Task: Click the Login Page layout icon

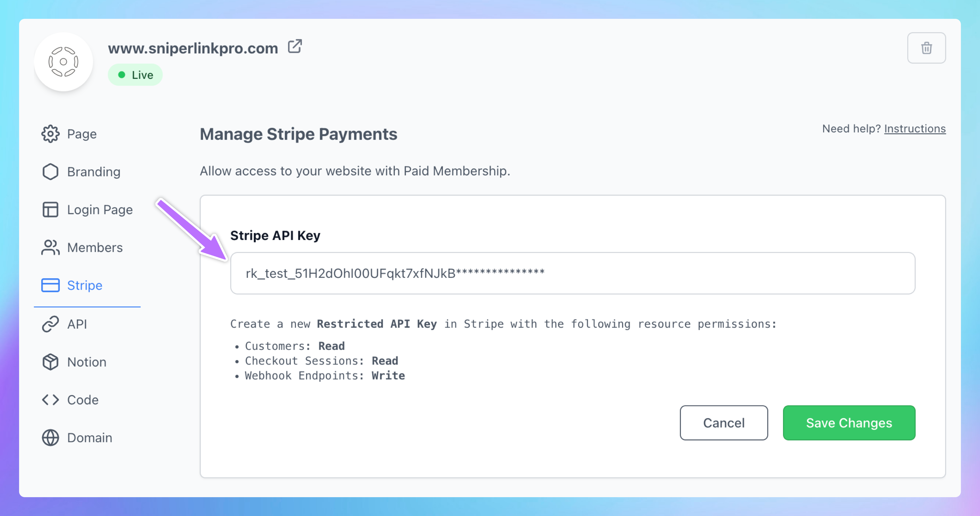Action: coord(50,210)
